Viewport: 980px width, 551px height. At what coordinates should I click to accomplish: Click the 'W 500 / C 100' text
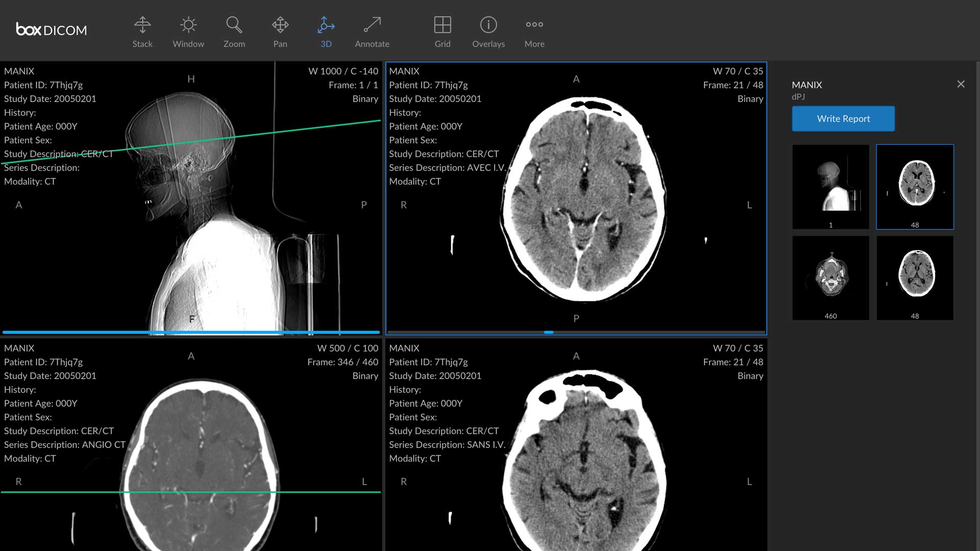(x=348, y=348)
